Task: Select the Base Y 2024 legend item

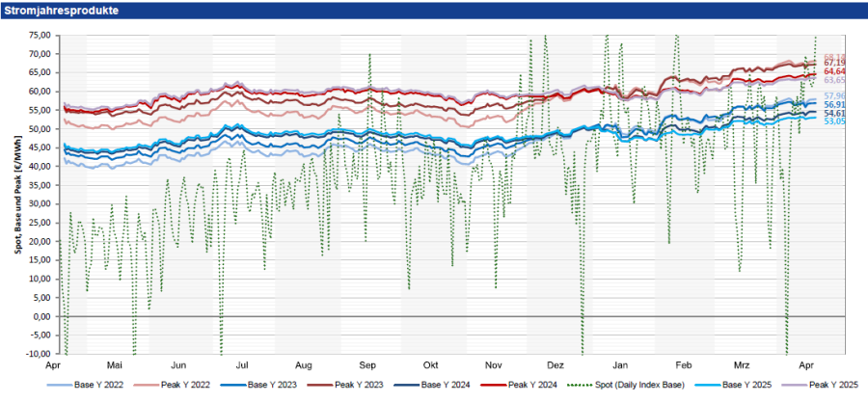Action: tap(444, 385)
